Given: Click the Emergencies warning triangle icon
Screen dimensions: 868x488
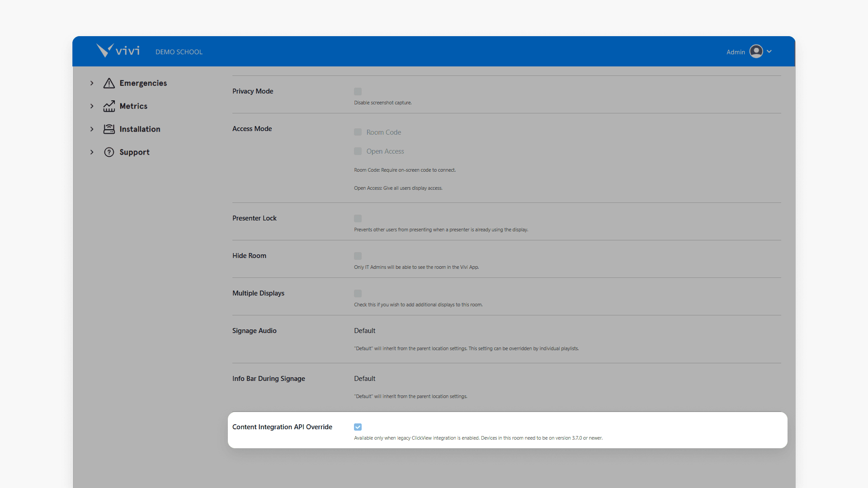Looking at the screenshot, I should pyautogui.click(x=109, y=83).
